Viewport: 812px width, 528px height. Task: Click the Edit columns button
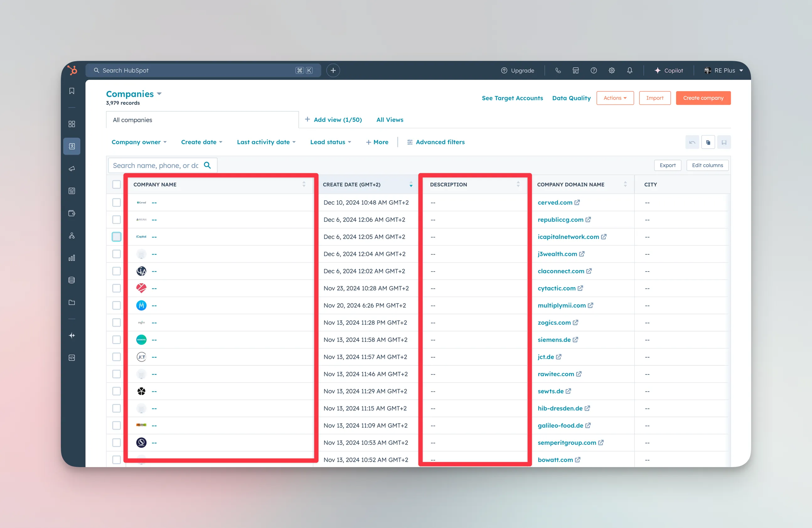tap(707, 165)
